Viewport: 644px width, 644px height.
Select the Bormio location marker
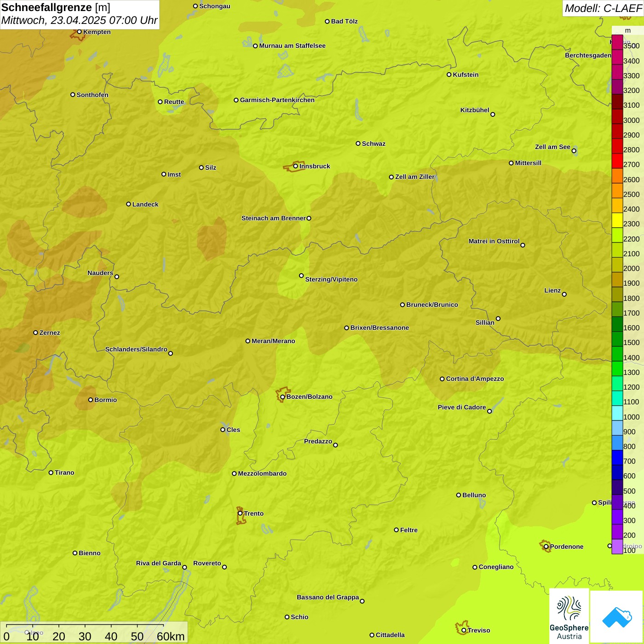point(91,400)
